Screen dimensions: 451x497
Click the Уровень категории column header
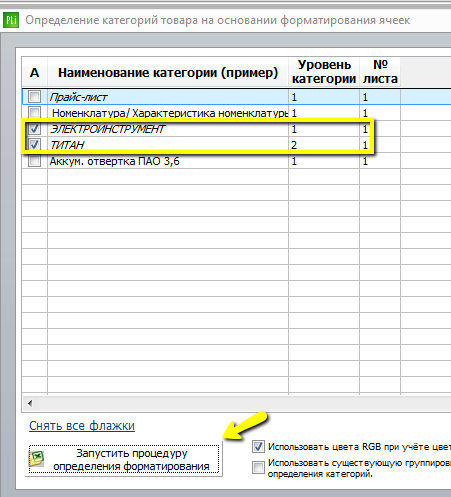(x=324, y=72)
